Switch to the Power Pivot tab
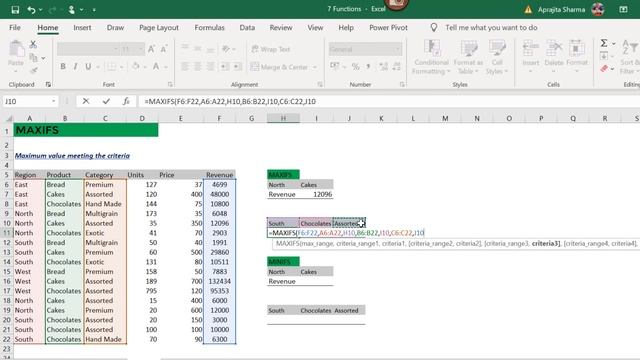Screen dimensions: 640x360 tap(388, 28)
